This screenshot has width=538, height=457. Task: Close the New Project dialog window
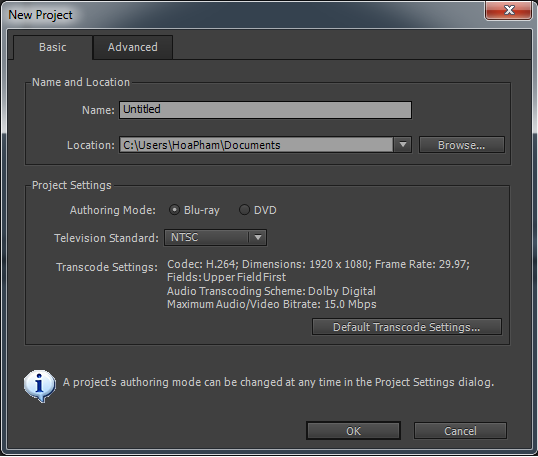tap(509, 10)
